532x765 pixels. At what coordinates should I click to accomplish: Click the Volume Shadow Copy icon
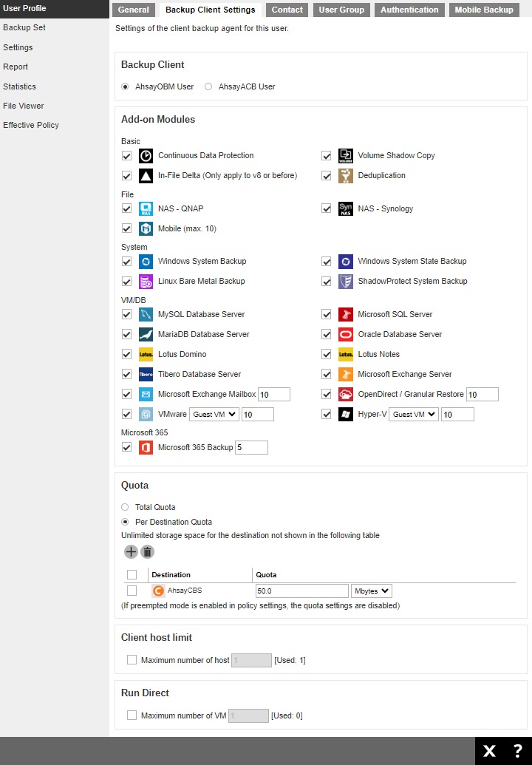(x=346, y=156)
